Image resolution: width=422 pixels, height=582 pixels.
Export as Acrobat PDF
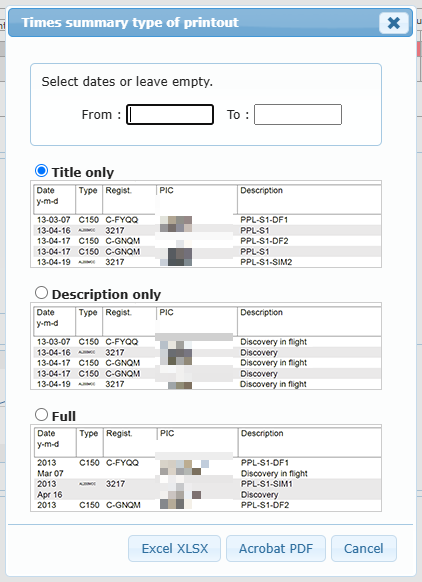276,548
